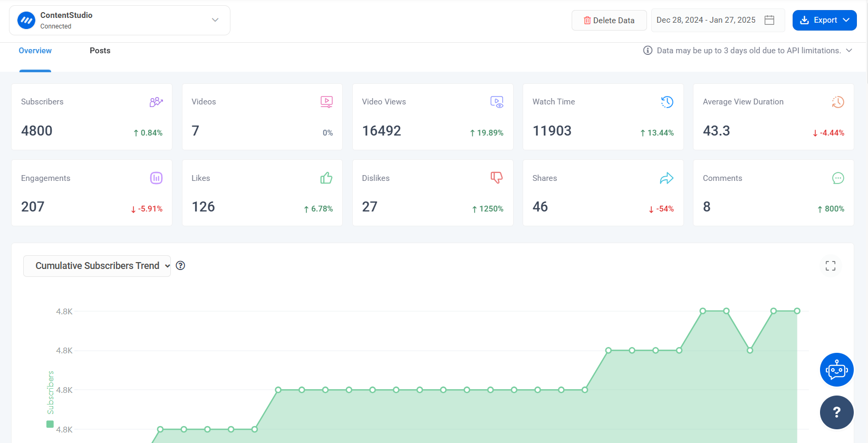Viewport: 868px width, 443px height.
Task: Click the Likes 6.78% change figure
Action: 318,209
